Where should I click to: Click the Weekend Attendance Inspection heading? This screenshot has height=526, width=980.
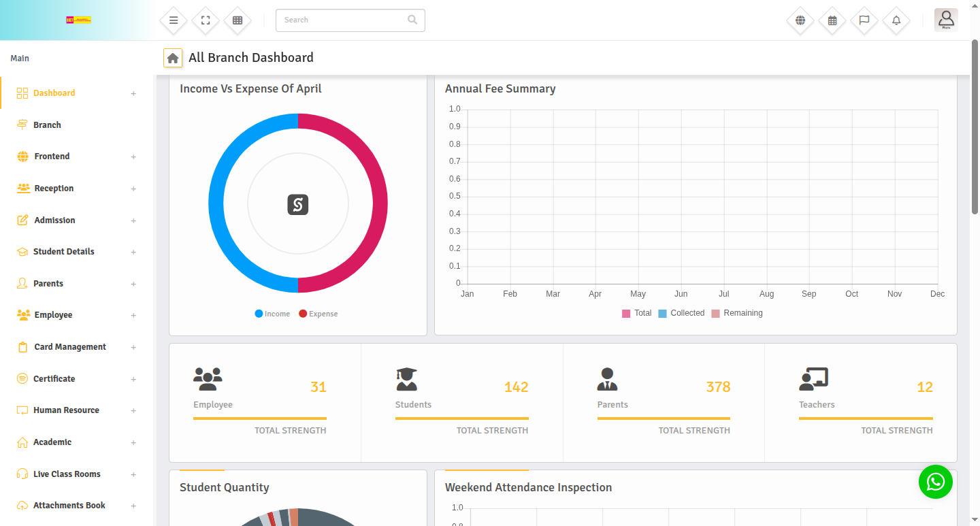528,487
